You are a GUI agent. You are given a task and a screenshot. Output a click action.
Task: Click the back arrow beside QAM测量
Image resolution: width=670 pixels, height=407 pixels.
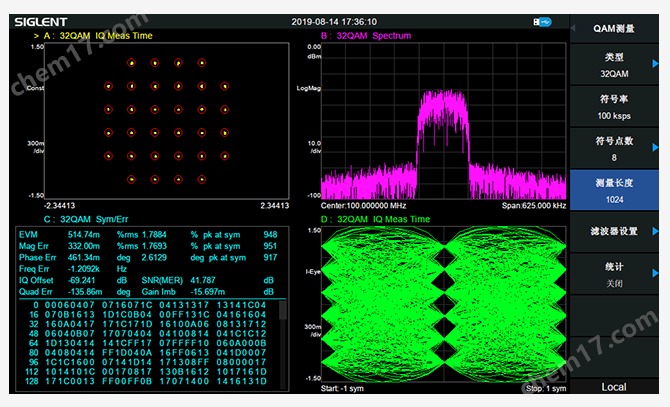pyautogui.click(x=573, y=28)
